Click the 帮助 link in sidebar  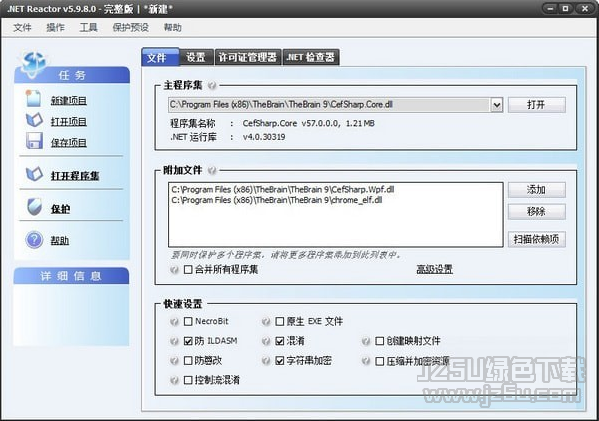pyautogui.click(x=60, y=241)
